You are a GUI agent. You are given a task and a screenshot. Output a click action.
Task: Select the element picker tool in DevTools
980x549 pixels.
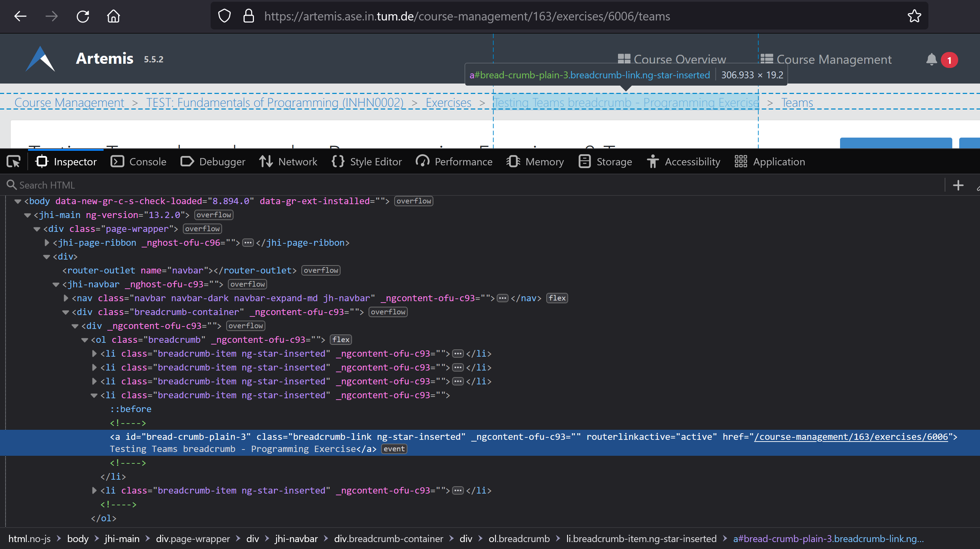13,162
